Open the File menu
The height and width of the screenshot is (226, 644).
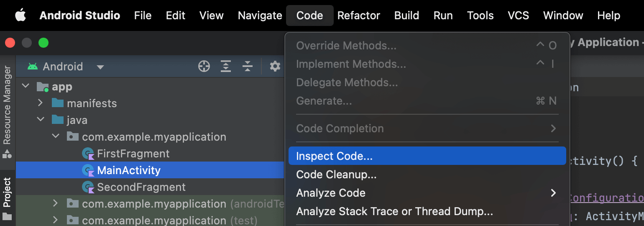[x=143, y=15]
